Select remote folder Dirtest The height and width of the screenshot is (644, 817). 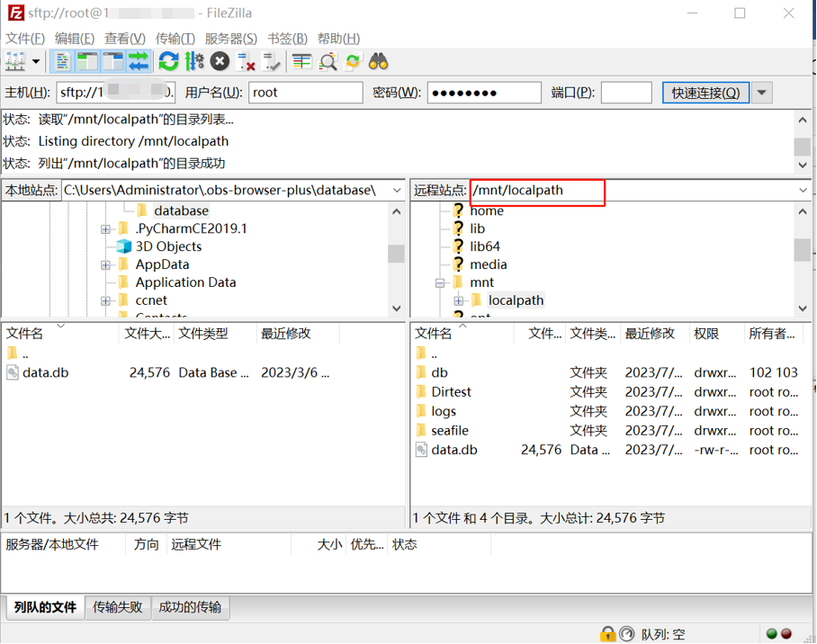click(451, 392)
